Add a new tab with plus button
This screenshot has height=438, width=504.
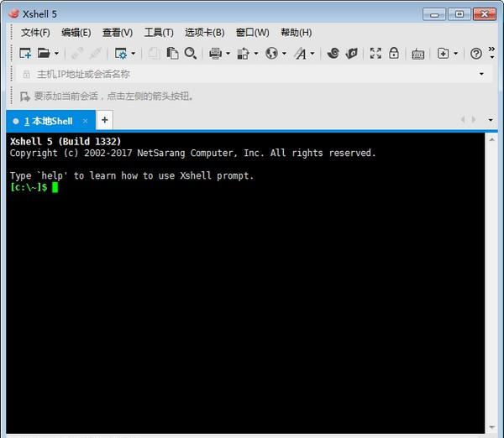[104, 120]
